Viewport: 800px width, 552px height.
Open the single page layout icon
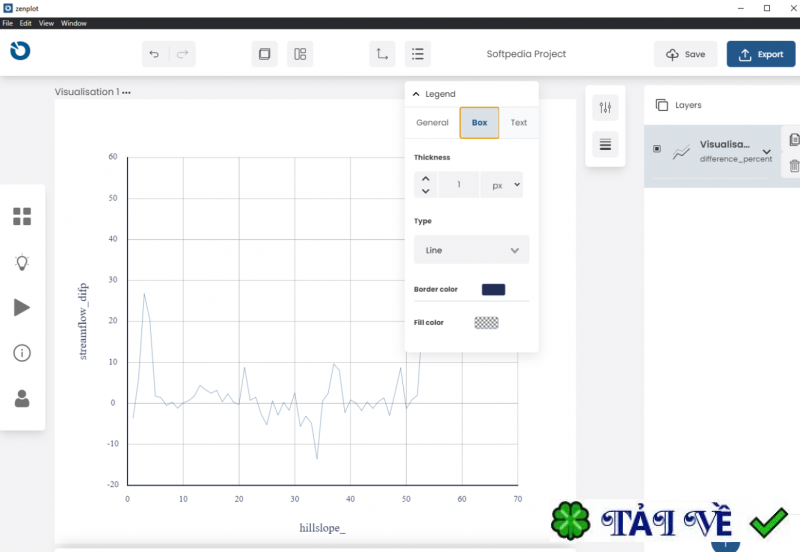pyautogui.click(x=264, y=54)
